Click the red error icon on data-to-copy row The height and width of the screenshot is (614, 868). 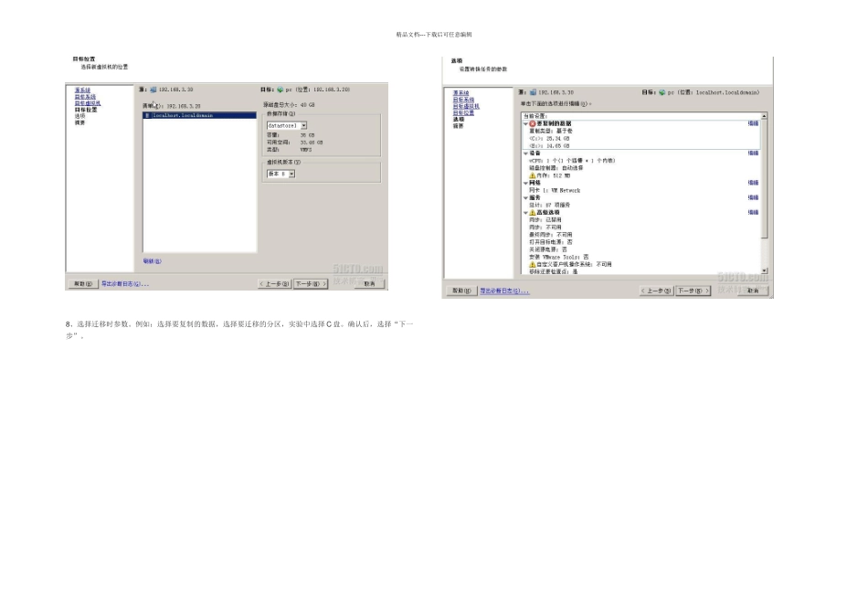pos(533,124)
